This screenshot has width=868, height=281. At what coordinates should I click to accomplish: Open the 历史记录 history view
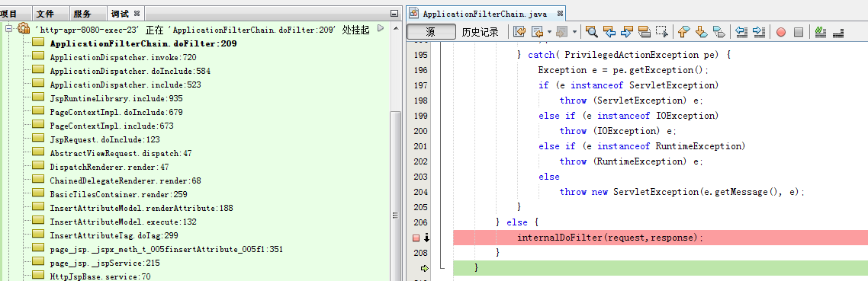[481, 32]
